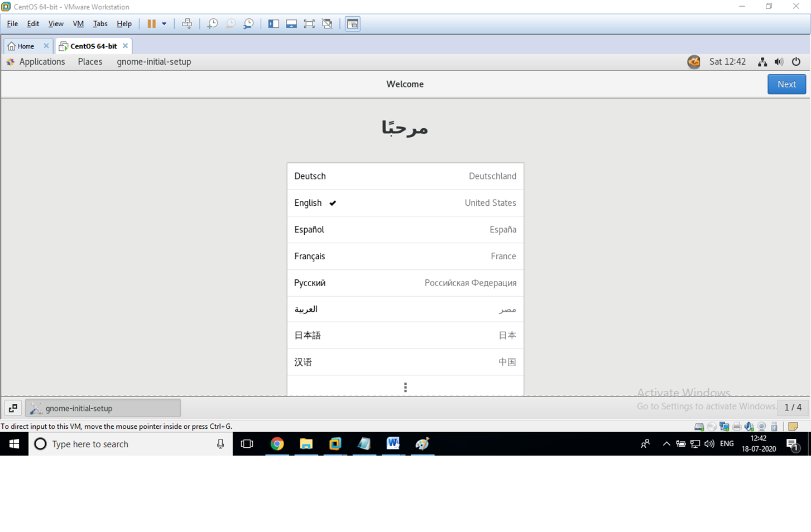Open the suspend button dropdown arrow
Screen dimensions: 811x532
[x=164, y=23]
